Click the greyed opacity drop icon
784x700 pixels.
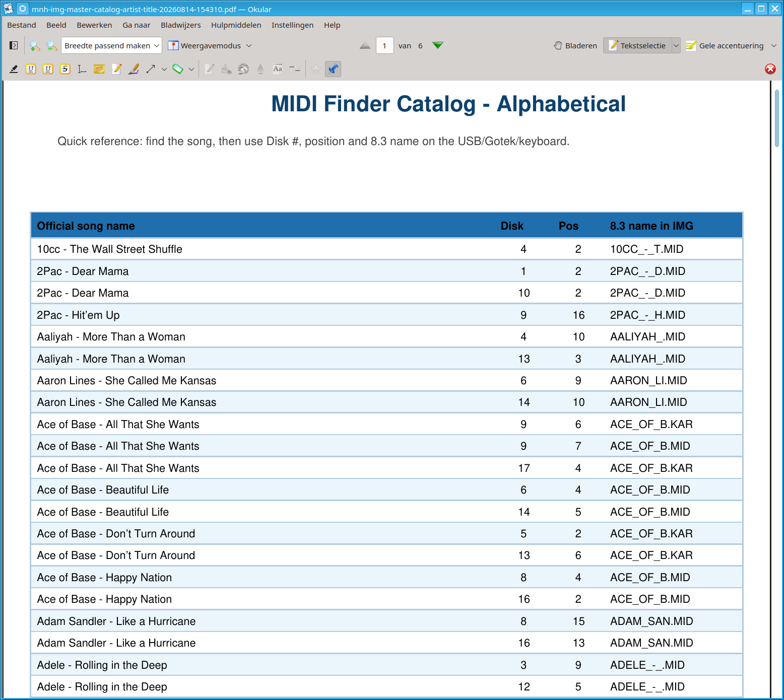click(x=260, y=69)
